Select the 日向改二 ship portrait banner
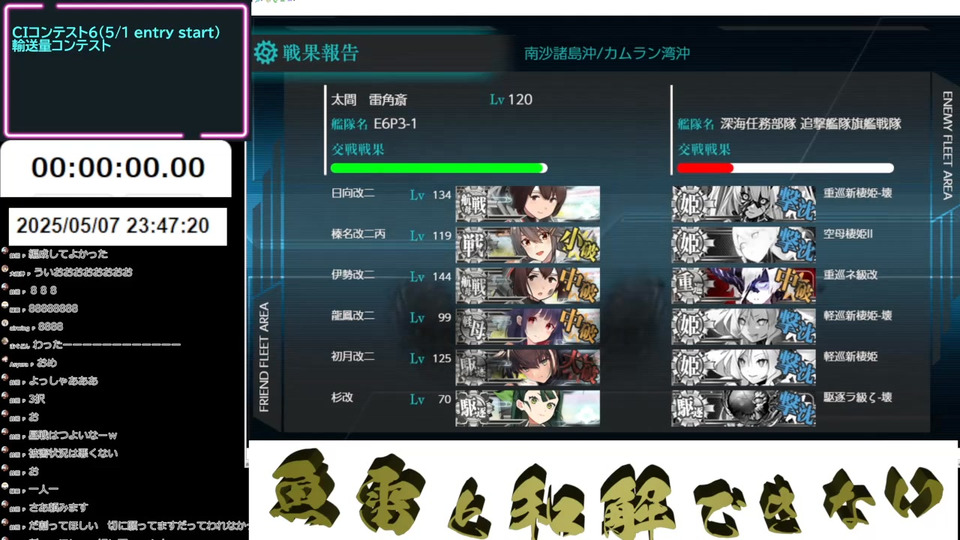 528,203
